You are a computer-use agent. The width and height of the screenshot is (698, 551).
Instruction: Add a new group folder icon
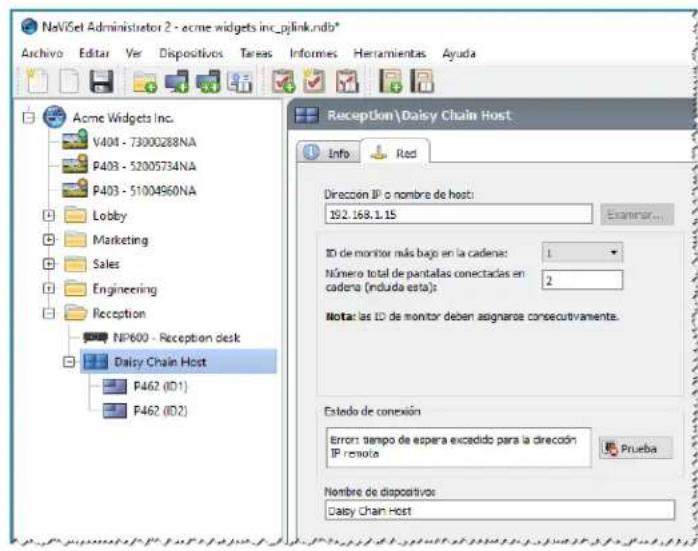pyautogui.click(x=145, y=82)
